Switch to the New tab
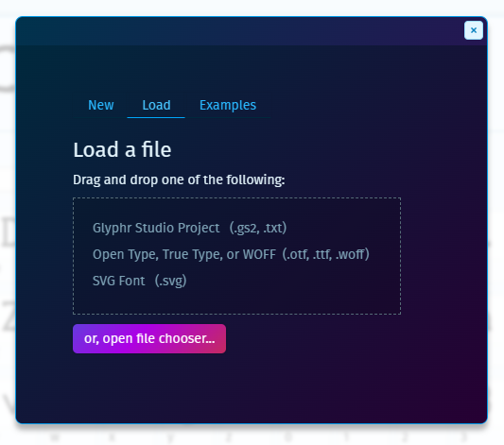Viewport: 504px width, 445px height. coord(100,105)
